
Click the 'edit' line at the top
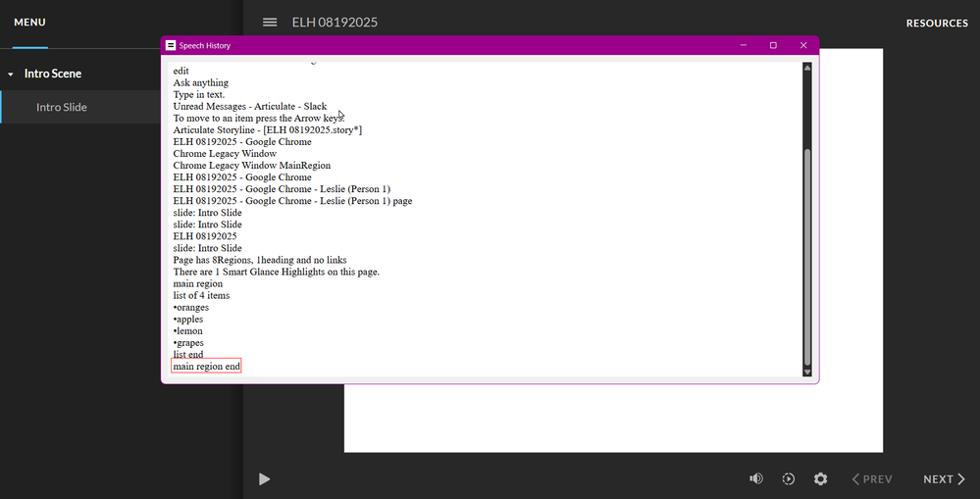coord(181,71)
